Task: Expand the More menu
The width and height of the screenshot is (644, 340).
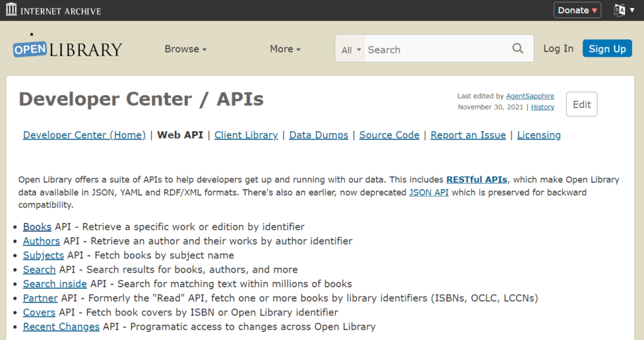Action: point(285,49)
